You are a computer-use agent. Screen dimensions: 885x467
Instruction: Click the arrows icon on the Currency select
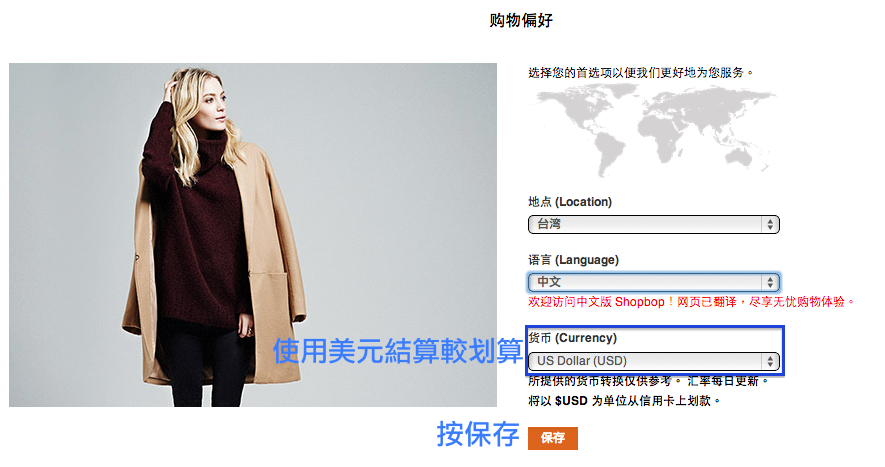click(x=770, y=361)
